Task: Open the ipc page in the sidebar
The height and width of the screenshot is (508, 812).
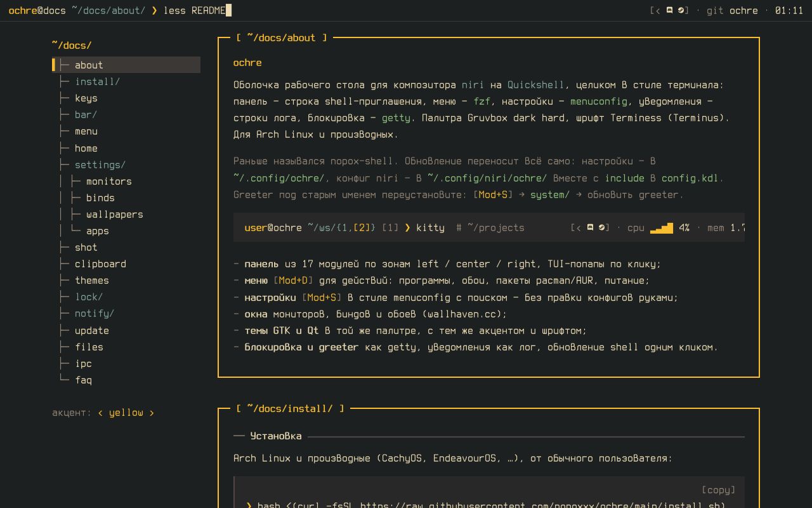Action: click(x=83, y=363)
